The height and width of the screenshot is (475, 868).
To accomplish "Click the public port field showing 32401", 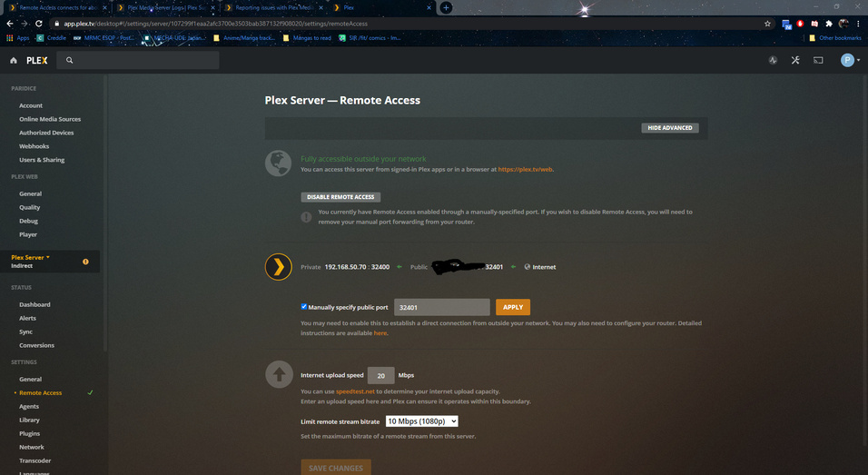I will point(442,307).
